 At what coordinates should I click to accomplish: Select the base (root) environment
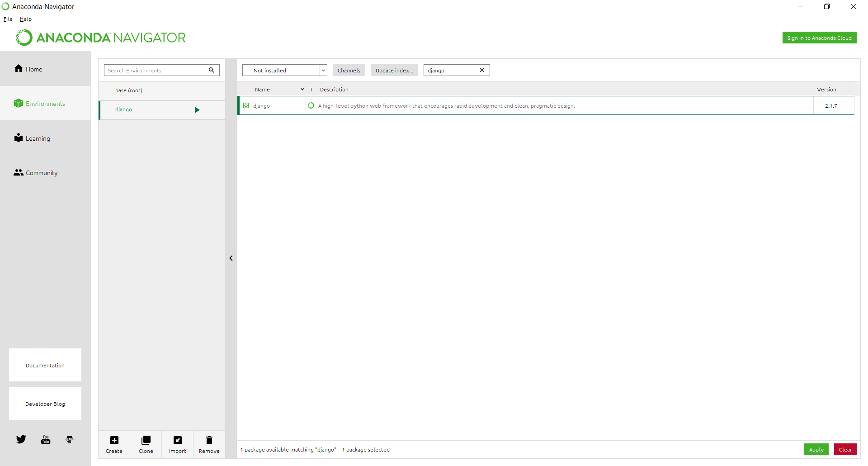[x=162, y=90]
